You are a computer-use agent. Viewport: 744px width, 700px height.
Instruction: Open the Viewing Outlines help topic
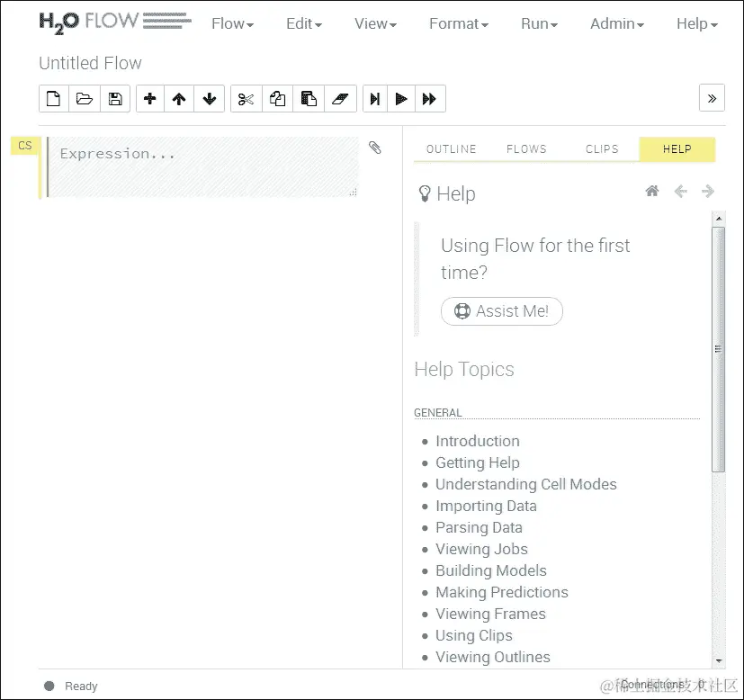pyautogui.click(x=493, y=657)
